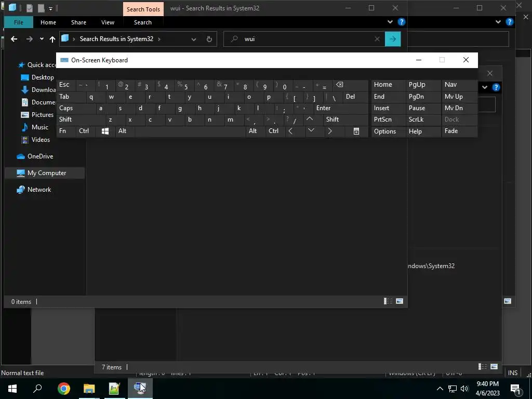Viewport: 532px width, 399px height.
Task: Click Windows logo key on keyboard
Action: 105,131
